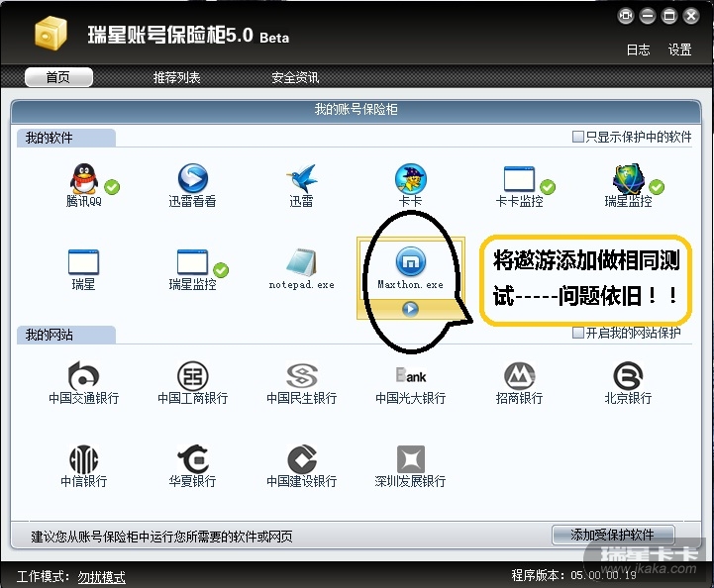Click the 程序版本 05.00.00.19 text

point(573,575)
